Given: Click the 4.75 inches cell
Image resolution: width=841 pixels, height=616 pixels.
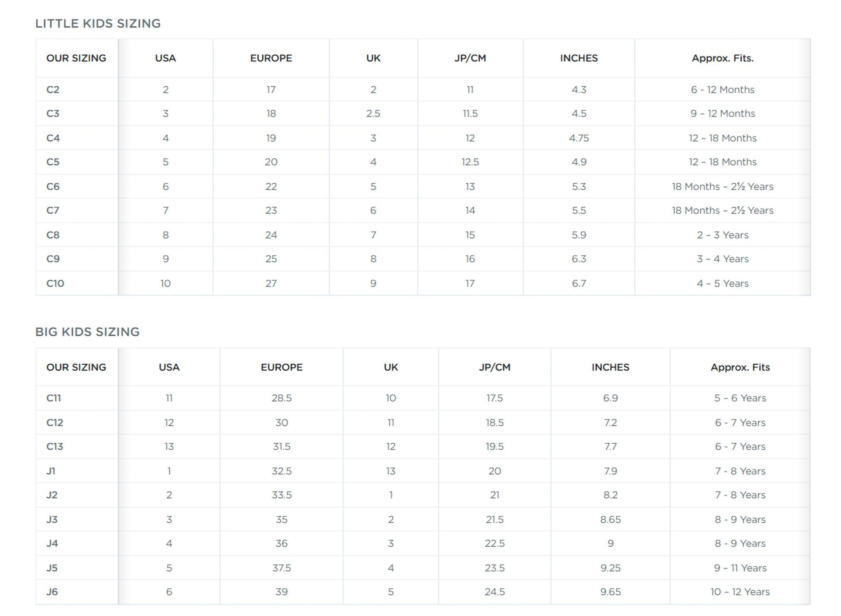Looking at the screenshot, I should pos(579,138).
